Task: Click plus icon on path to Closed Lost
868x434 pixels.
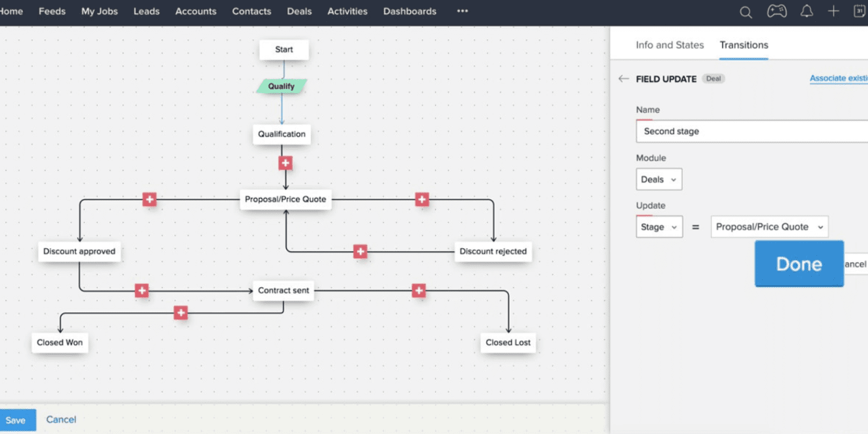Action: coord(419,290)
